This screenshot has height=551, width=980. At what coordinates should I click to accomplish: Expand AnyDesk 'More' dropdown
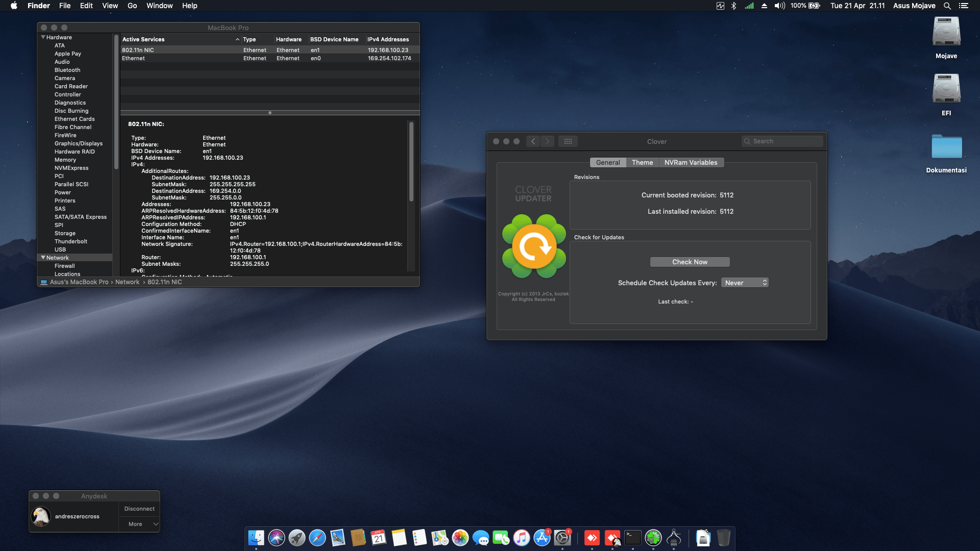click(x=139, y=524)
